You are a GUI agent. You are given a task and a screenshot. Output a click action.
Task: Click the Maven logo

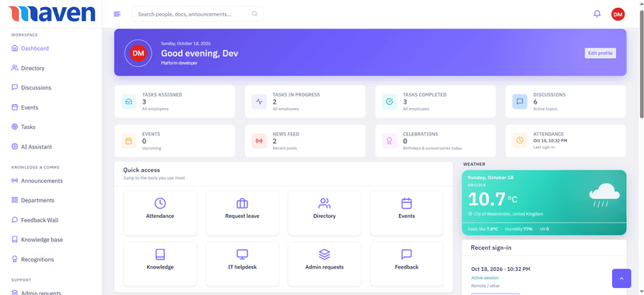point(51,13)
